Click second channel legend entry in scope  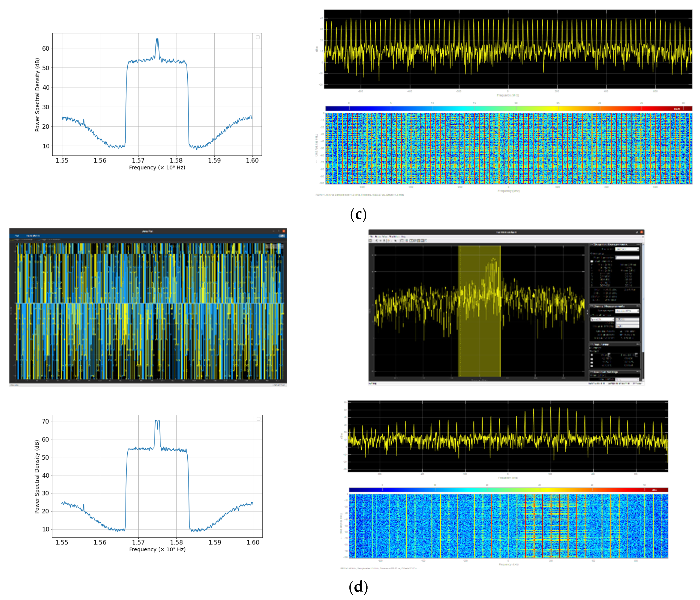coord(48,240)
